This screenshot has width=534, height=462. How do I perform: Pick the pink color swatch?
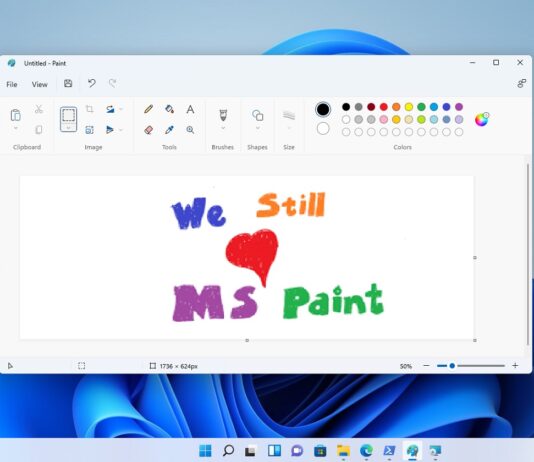click(x=384, y=120)
